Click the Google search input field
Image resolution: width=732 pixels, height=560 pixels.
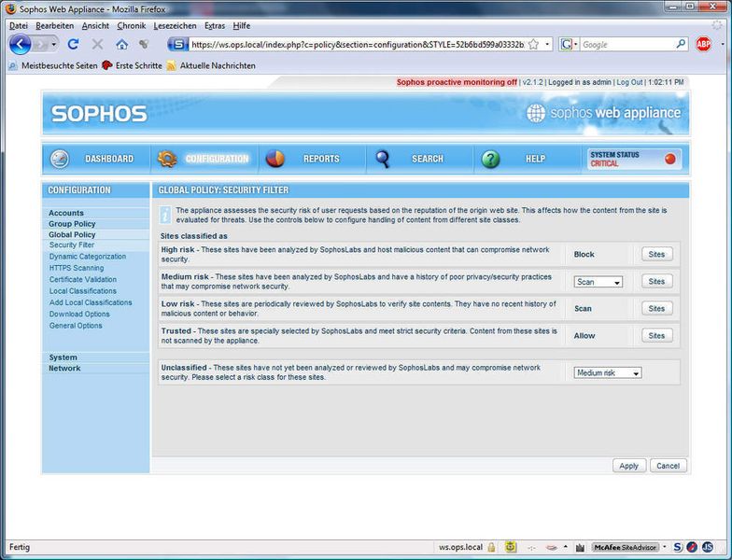click(x=627, y=45)
